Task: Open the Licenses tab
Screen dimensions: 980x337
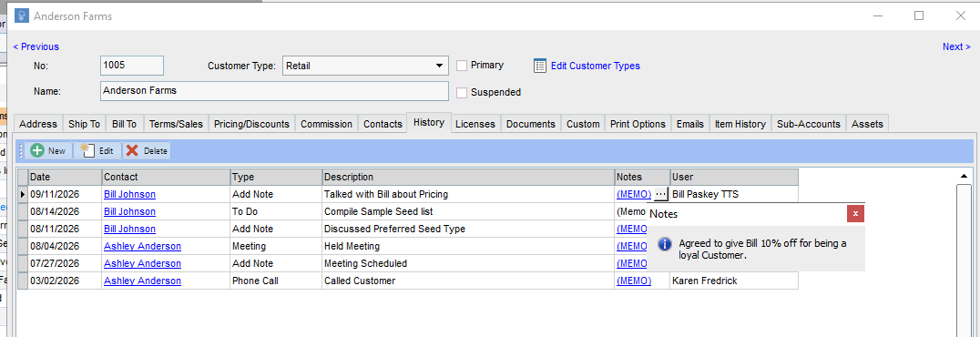Action: tap(475, 124)
